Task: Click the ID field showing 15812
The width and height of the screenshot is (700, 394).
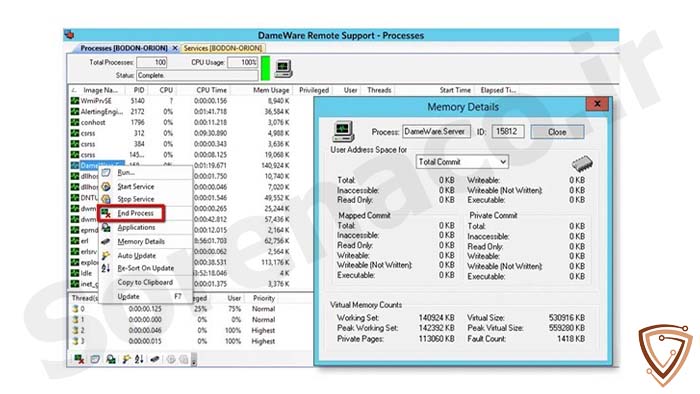Action: click(x=508, y=132)
